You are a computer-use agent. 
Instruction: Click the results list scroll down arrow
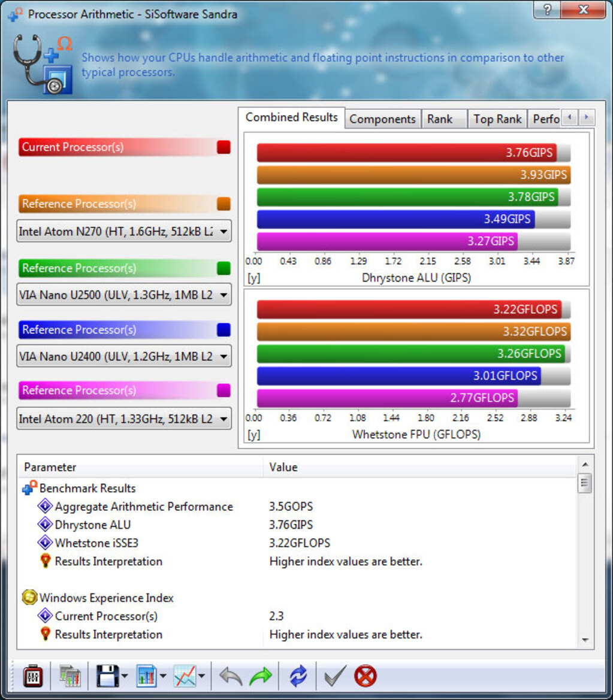[x=585, y=640]
